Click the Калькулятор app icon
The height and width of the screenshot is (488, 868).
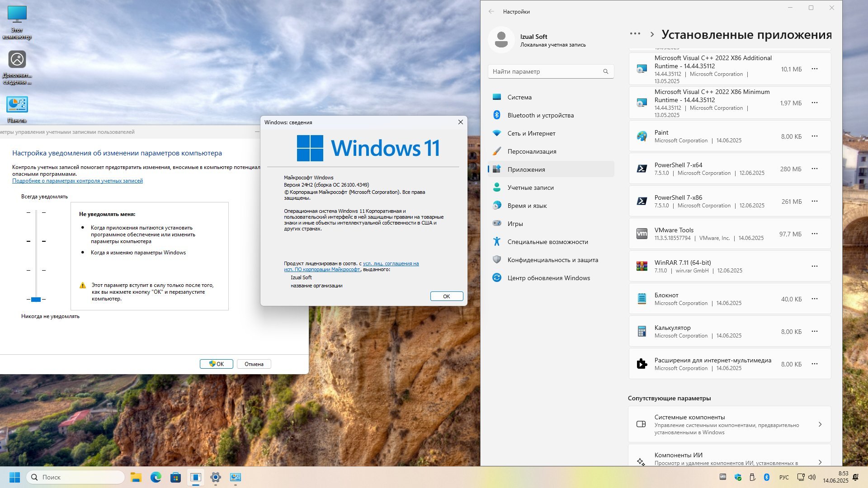pos(642,331)
